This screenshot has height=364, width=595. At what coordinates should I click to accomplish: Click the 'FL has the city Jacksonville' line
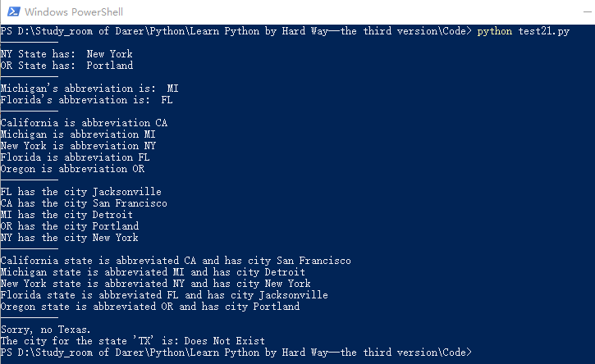(80, 192)
